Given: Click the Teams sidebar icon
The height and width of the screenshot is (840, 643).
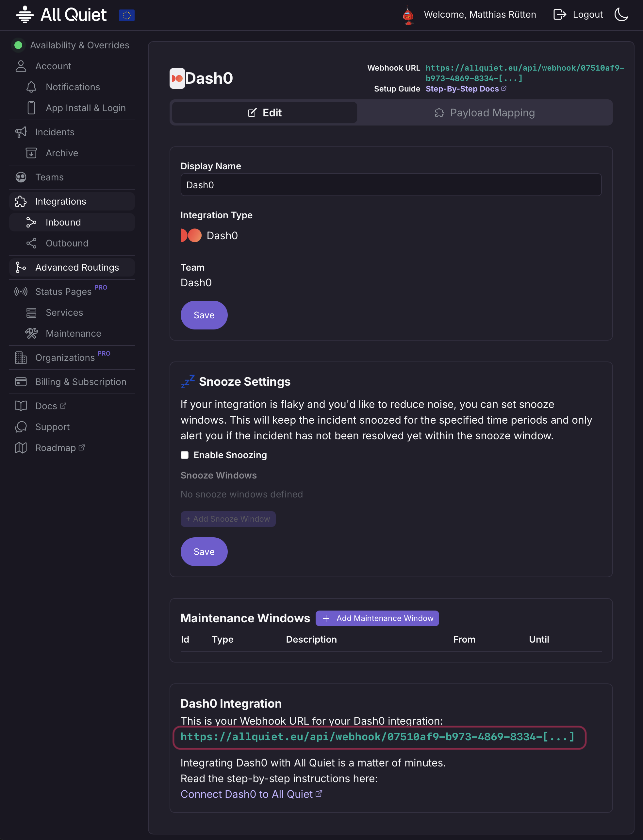Looking at the screenshot, I should [x=21, y=177].
